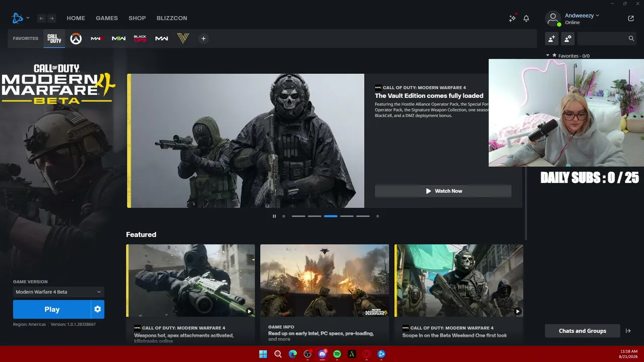The height and width of the screenshot is (362, 644).
Task: Click the Andweeezy profile avatar
Action: 553,19
